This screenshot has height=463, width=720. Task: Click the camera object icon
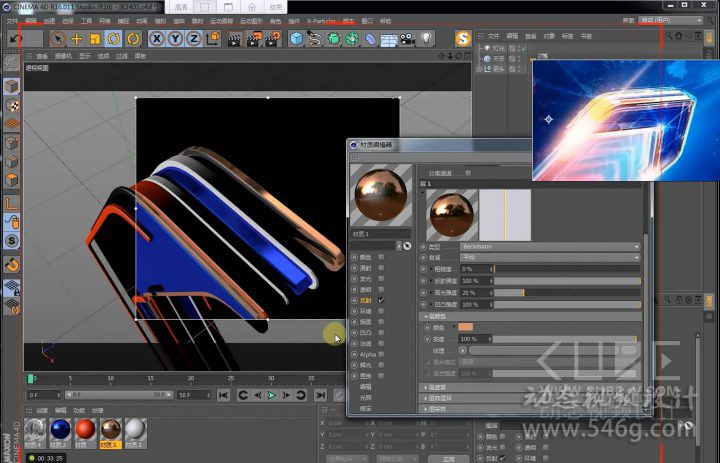tap(407, 39)
